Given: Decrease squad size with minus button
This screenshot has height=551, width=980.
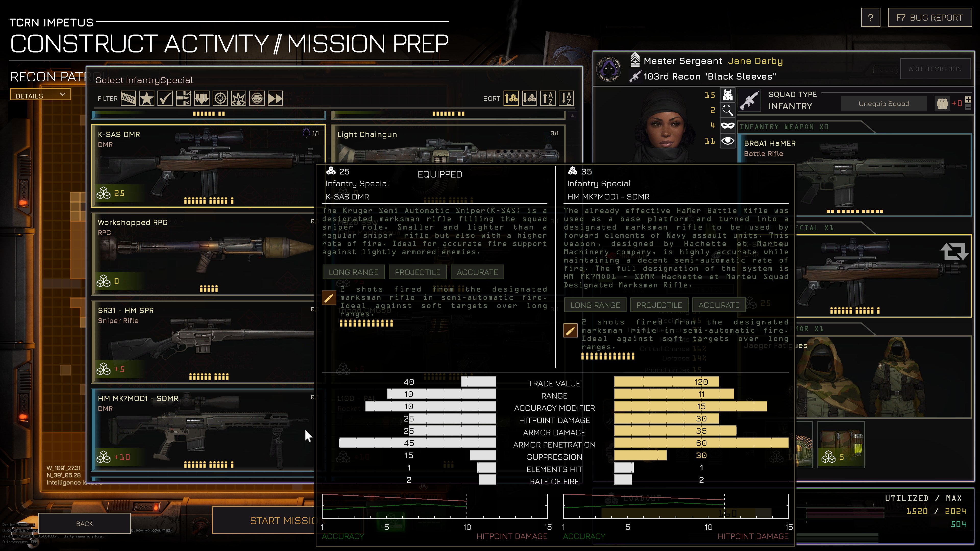Looking at the screenshot, I should pos(968,108).
